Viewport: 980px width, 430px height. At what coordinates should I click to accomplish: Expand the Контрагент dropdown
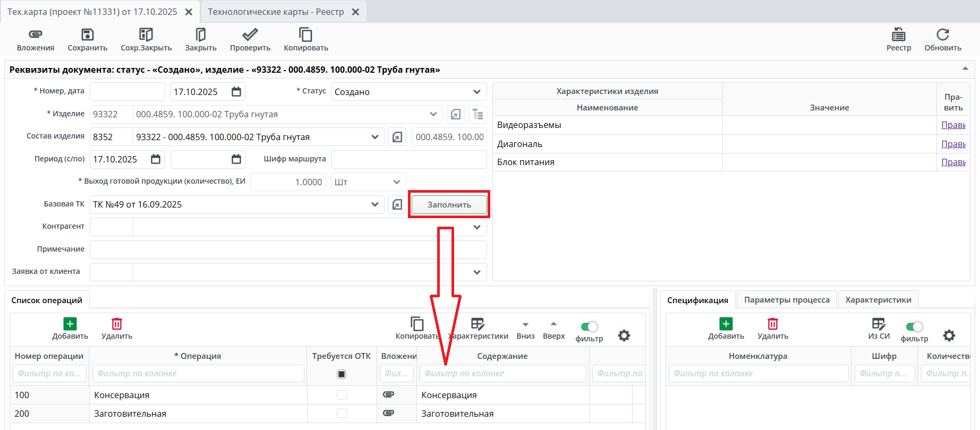[x=476, y=227]
